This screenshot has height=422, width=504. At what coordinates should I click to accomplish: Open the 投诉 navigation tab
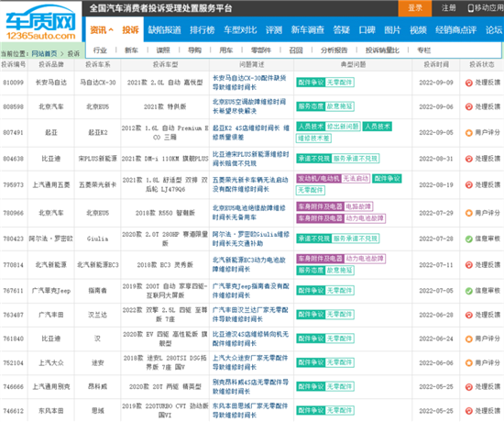(x=130, y=30)
